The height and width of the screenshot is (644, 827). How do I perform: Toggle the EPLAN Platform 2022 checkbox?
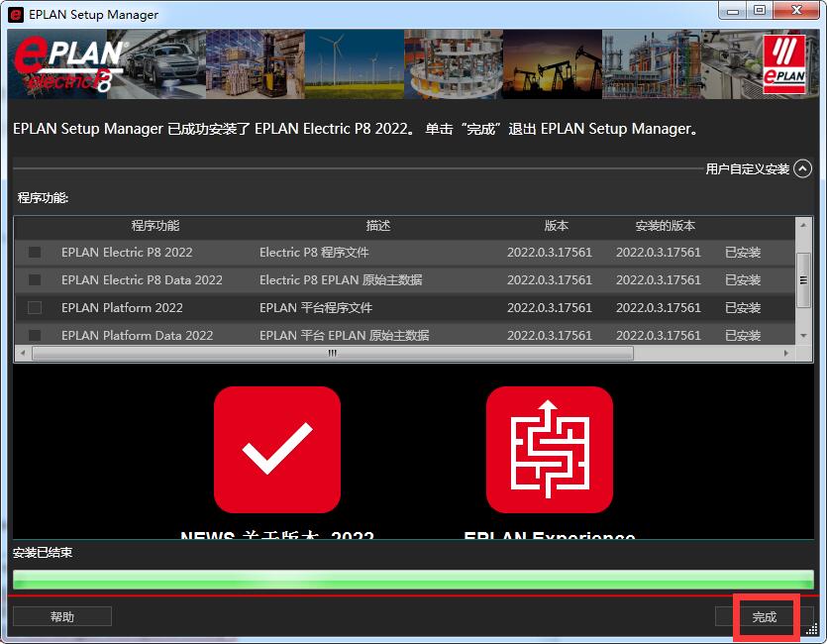click(x=35, y=308)
